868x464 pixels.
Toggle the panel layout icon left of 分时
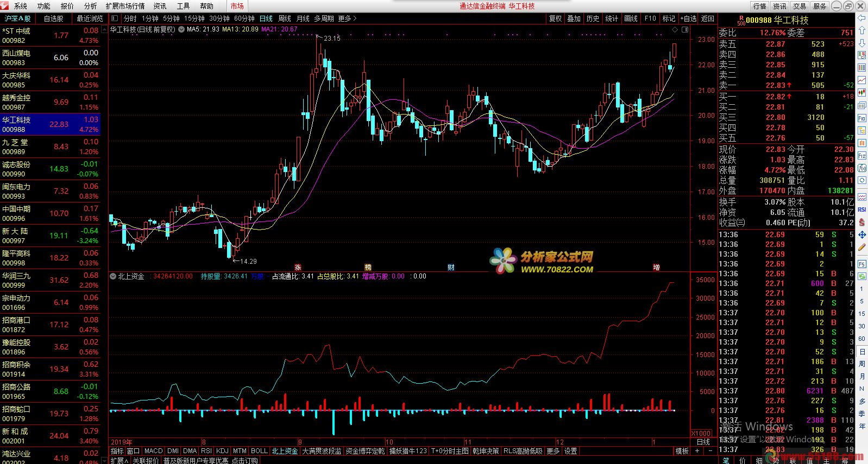(x=115, y=18)
